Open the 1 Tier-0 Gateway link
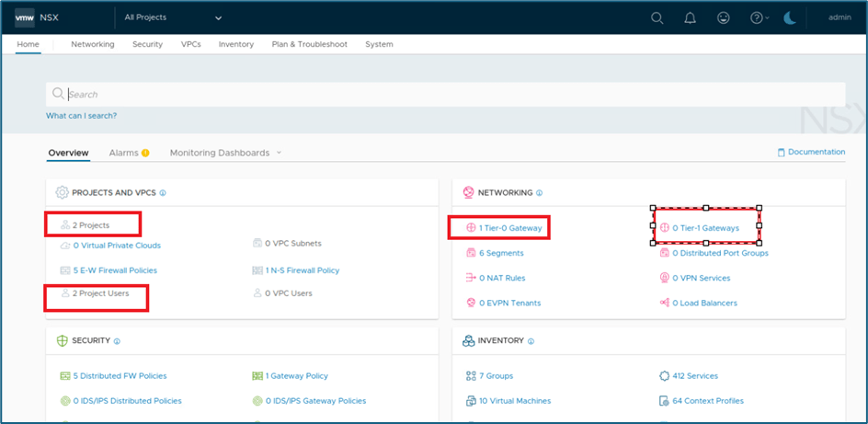The width and height of the screenshot is (868, 424). click(x=509, y=227)
